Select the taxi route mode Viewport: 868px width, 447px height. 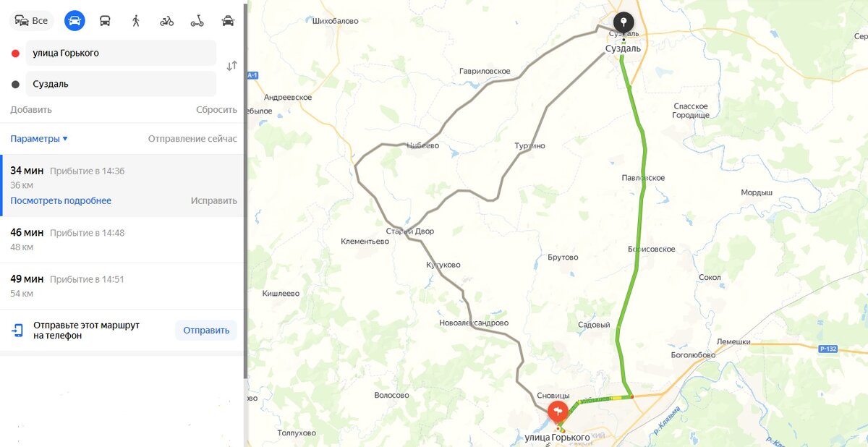(229, 20)
